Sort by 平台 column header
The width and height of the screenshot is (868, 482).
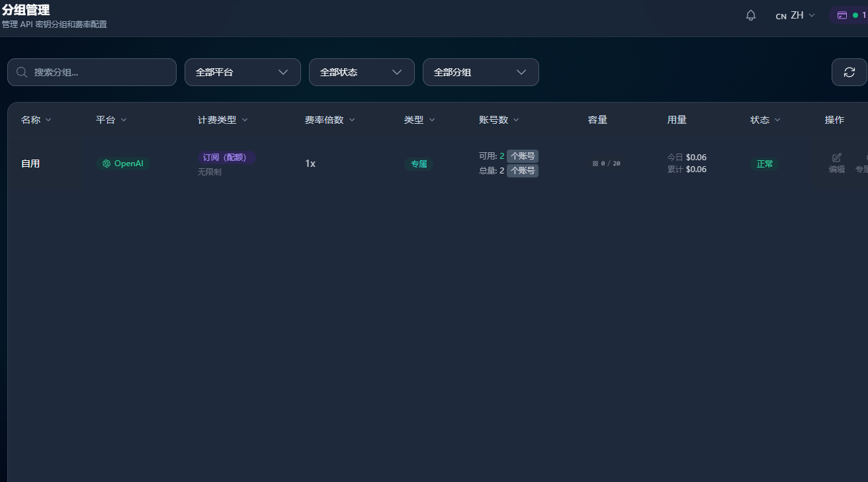[x=111, y=120]
